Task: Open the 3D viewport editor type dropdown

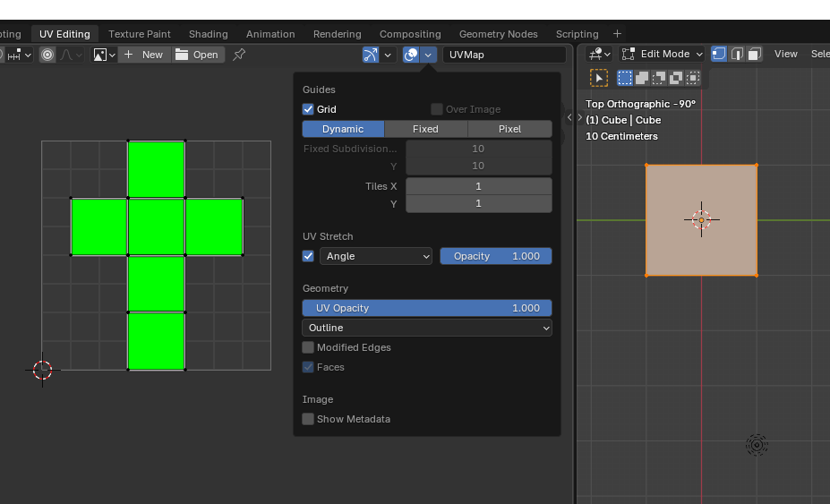Action: pos(601,54)
